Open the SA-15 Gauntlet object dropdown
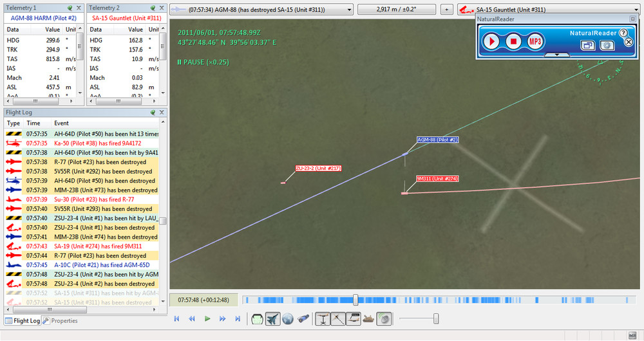644x341 pixels. pyautogui.click(x=636, y=10)
